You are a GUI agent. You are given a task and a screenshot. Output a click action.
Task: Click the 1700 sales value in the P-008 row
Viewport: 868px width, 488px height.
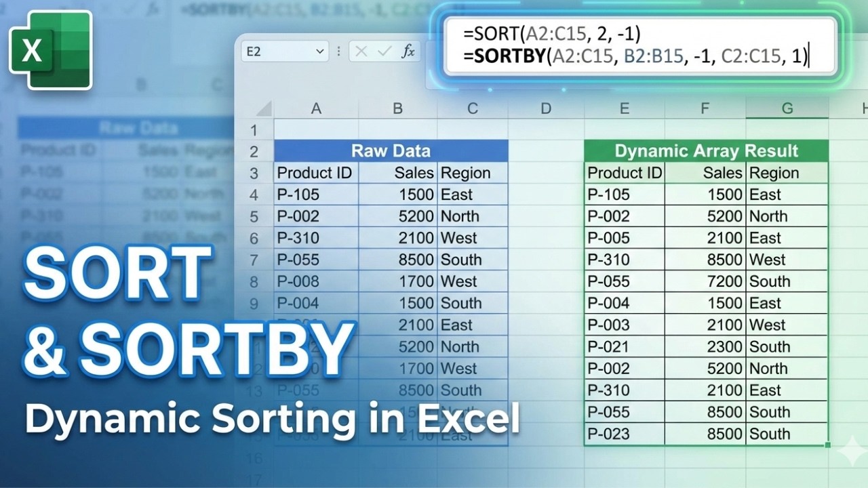398,281
